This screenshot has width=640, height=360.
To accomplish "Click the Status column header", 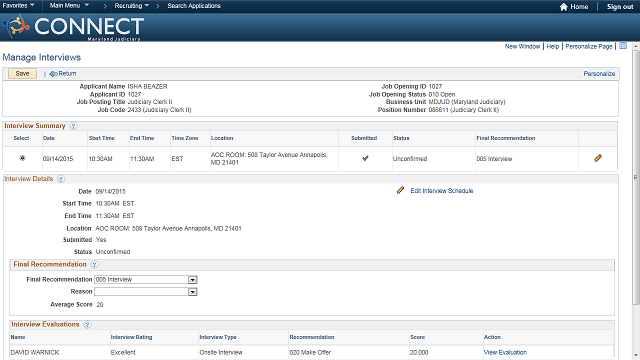I will click(x=401, y=138).
